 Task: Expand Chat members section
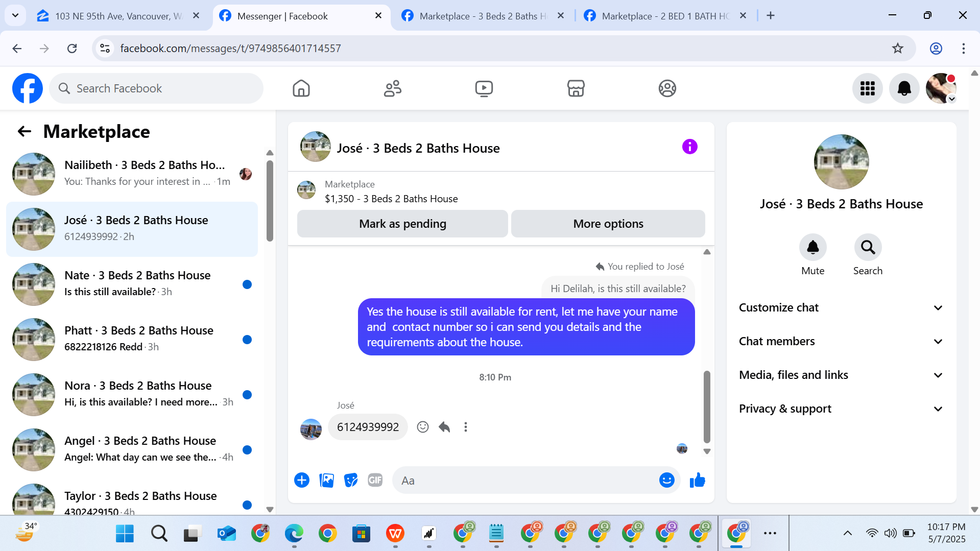point(841,342)
